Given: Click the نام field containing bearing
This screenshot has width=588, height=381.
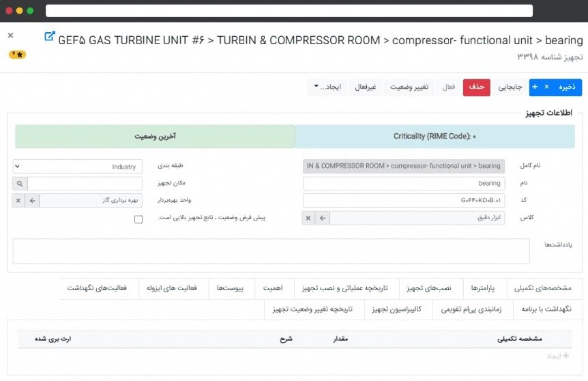Looking at the screenshot, I should 404,183.
